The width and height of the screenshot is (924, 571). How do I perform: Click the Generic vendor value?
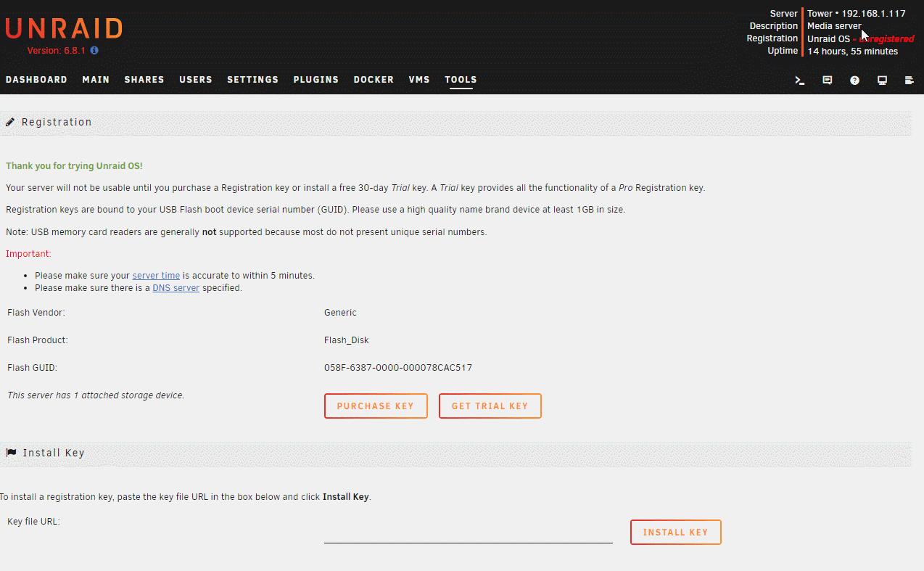(x=340, y=313)
